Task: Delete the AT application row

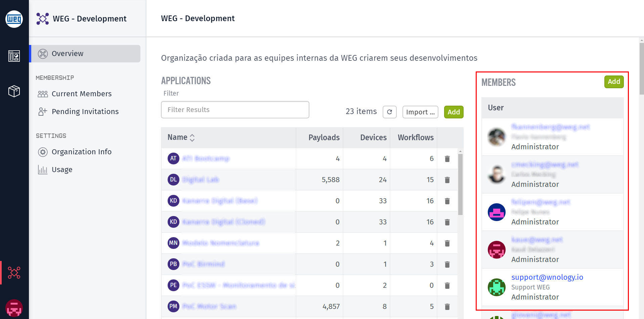Action: click(447, 159)
